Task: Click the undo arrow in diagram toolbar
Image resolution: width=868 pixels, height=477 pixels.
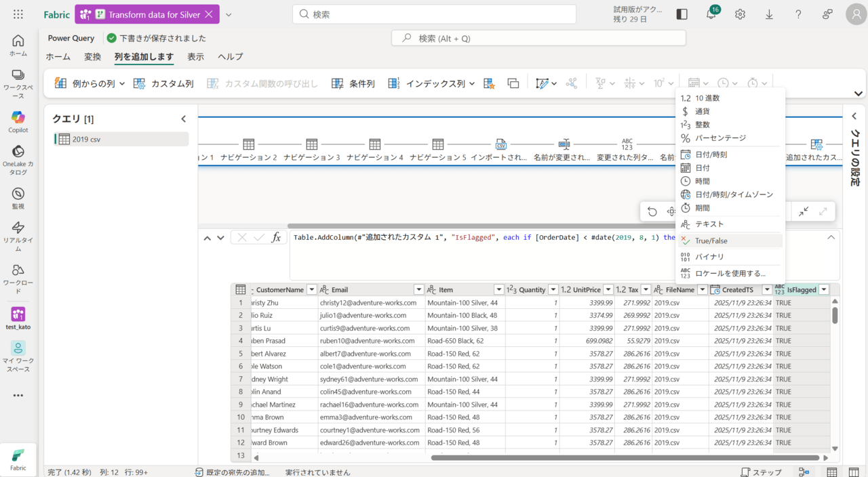Action: pos(652,211)
